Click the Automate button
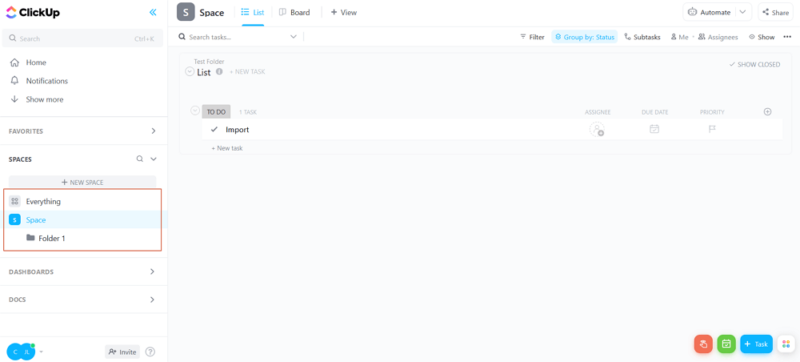The width and height of the screenshot is (800, 362). [710, 12]
